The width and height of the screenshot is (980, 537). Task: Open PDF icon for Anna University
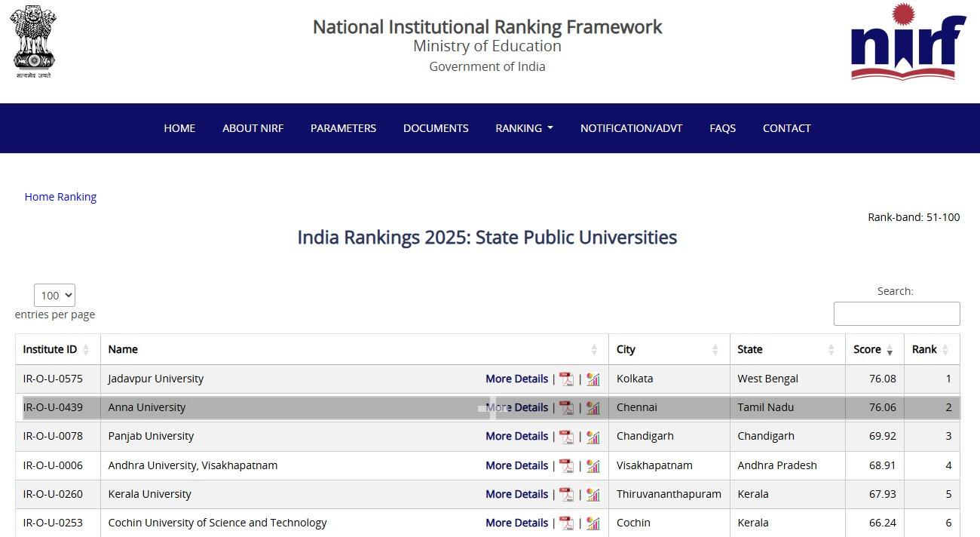[566, 407]
